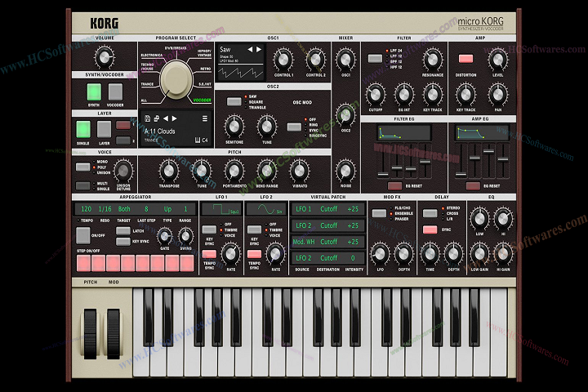Cycle LFO 2 Key Sync selector
Image resolution: width=588 pixels, height=392 pixels.
click(x=254, y=229)
